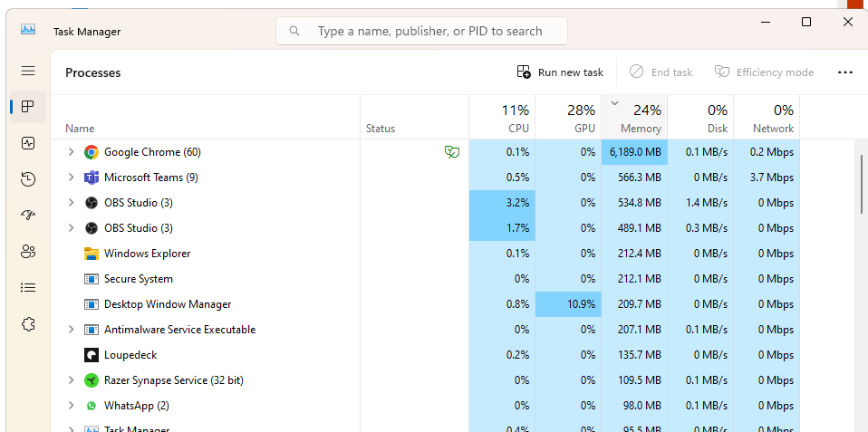This screenshot has height=432, width=868.
Task: Expand the Razer Synapse Service group
Action: [71, 380]
